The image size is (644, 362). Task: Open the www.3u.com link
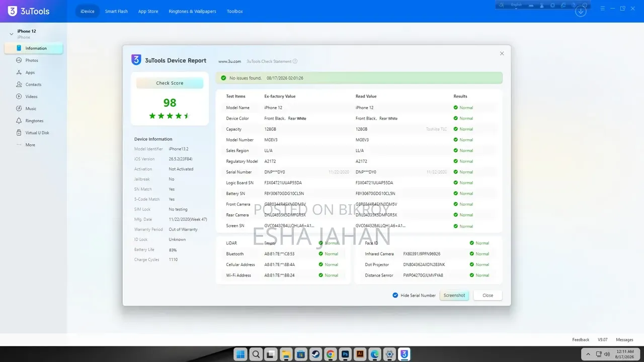[x=229, y=61]
